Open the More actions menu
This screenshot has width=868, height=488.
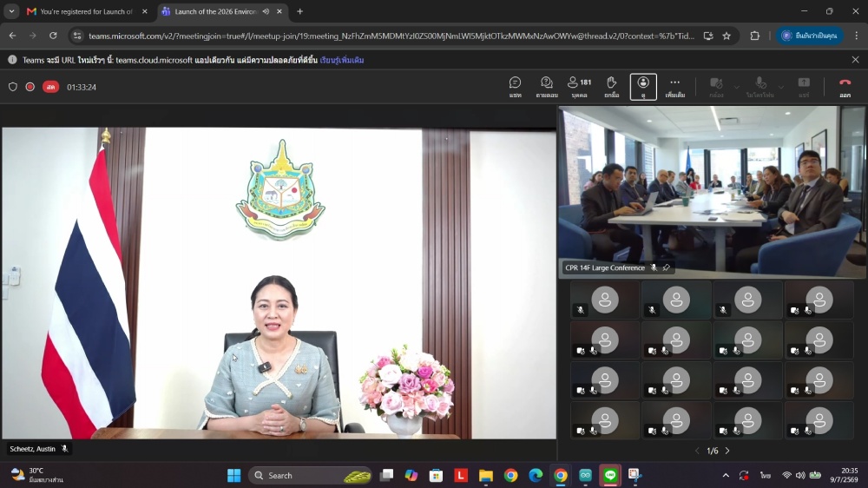tap(674, 87)
